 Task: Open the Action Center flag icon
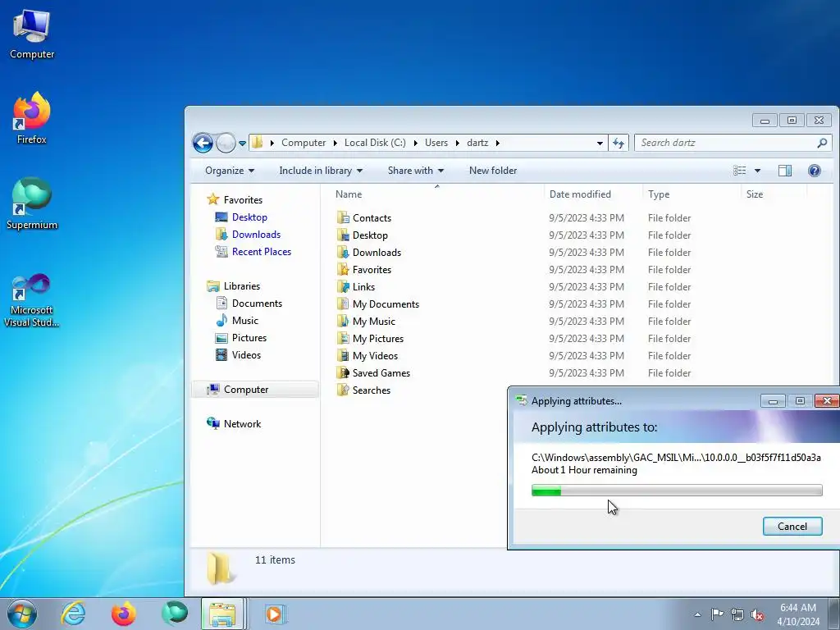pyautogui.click(x=717, y=614)
